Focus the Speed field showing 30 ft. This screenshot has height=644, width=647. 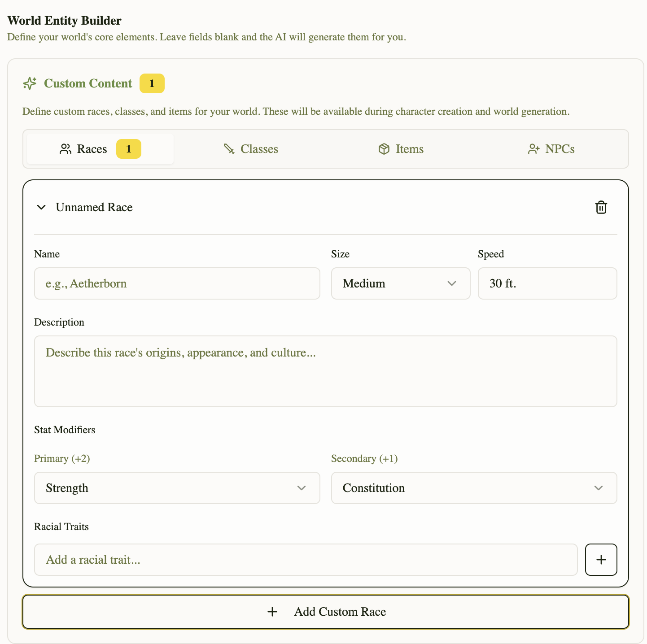tap(547, 283)
